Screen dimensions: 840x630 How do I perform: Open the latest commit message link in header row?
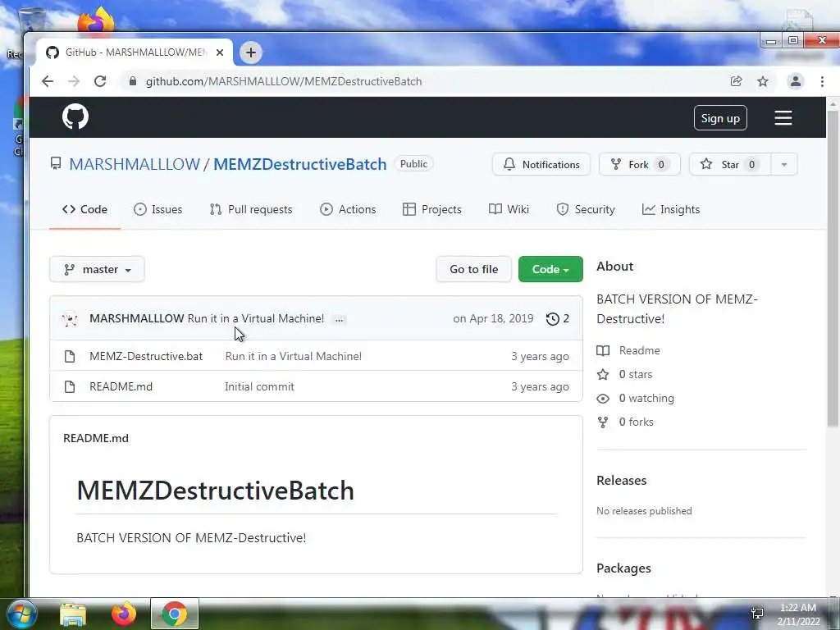(x=256, y=318)
